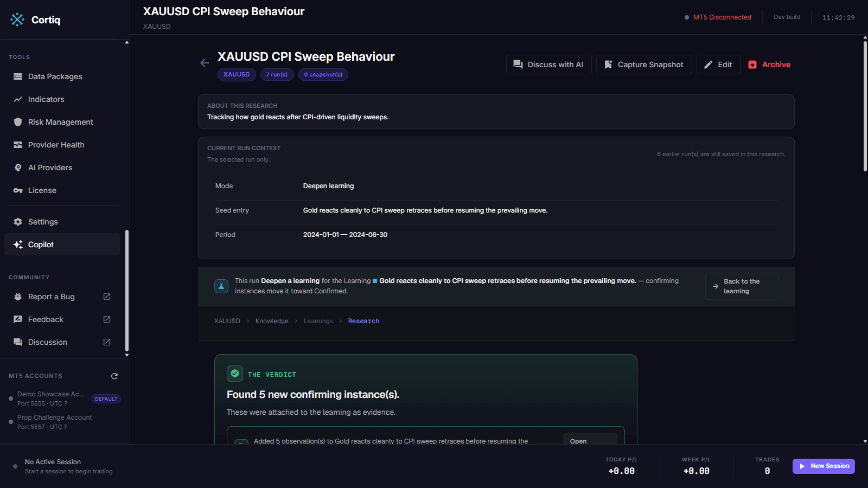The height and width of the screenshot is (488, 868).
Task: Select the Copilot menu item
Action: [62, 245]
